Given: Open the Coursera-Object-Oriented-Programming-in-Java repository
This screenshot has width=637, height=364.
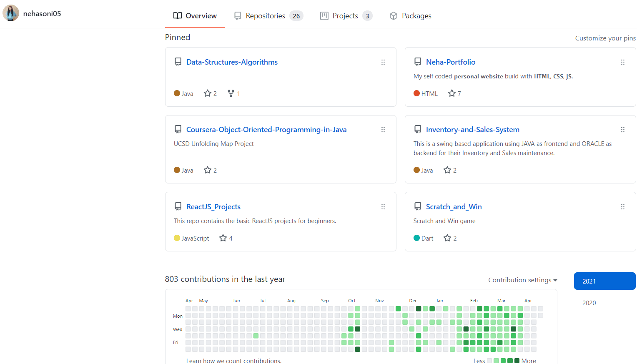Looking at the screenshot, I should 266,130.
